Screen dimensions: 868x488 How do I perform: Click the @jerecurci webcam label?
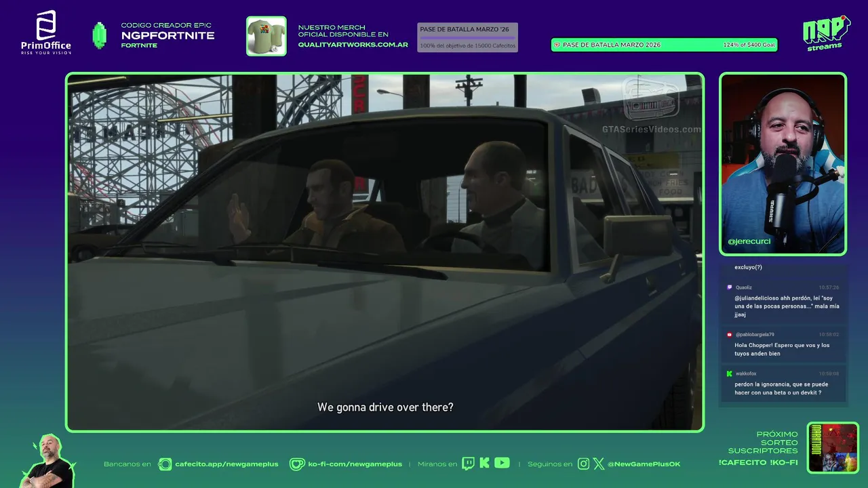point(749,241)
